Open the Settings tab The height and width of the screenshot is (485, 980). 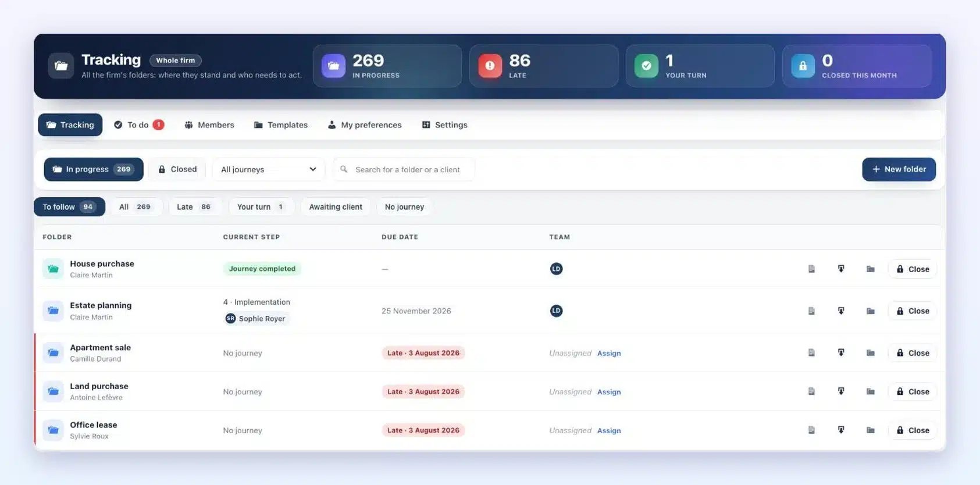coord(445,124)
